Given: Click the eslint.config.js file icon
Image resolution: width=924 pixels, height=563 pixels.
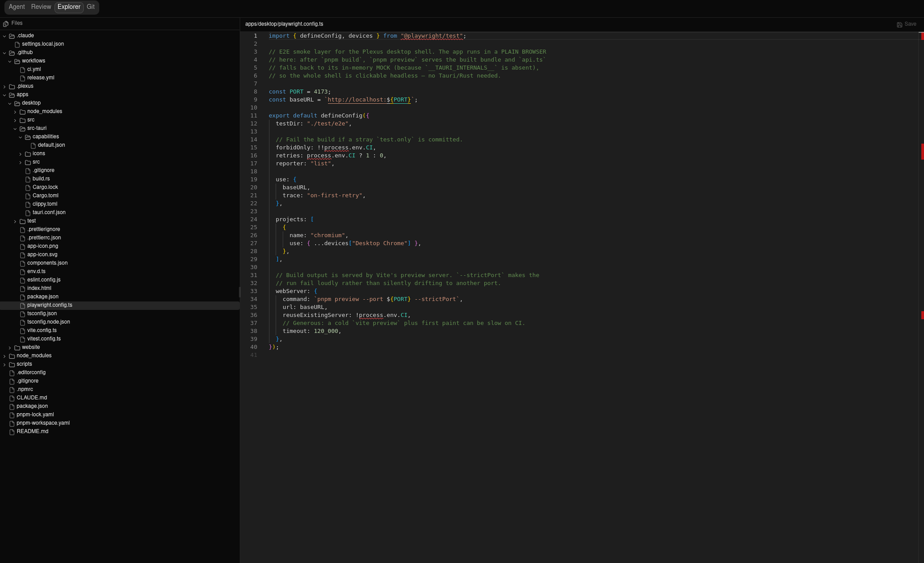Looking at the screenshot, I should point(23,280).
